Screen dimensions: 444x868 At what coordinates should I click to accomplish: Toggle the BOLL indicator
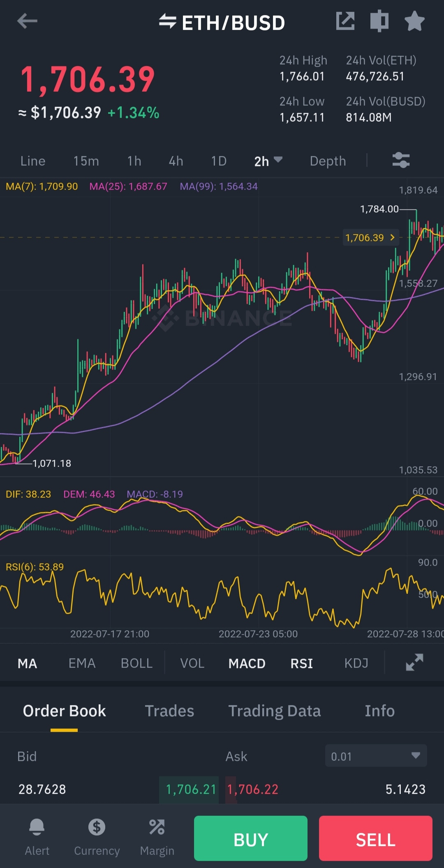136,663
